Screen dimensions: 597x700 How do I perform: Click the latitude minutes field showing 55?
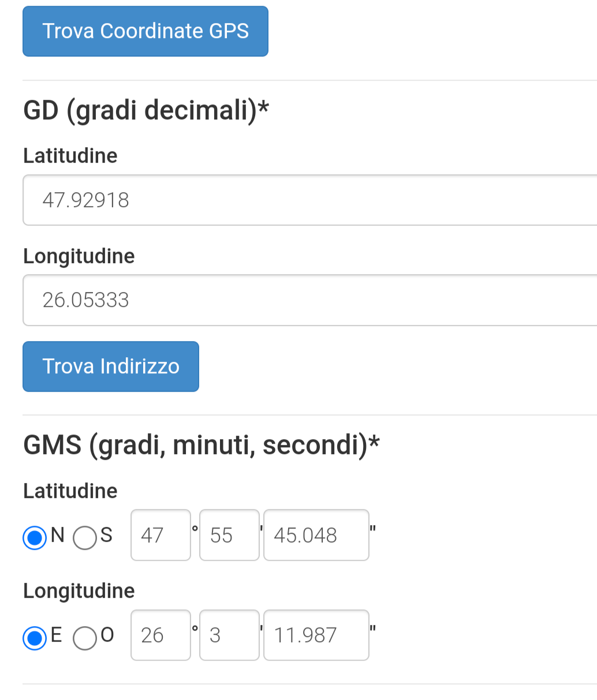coord(229,535)
